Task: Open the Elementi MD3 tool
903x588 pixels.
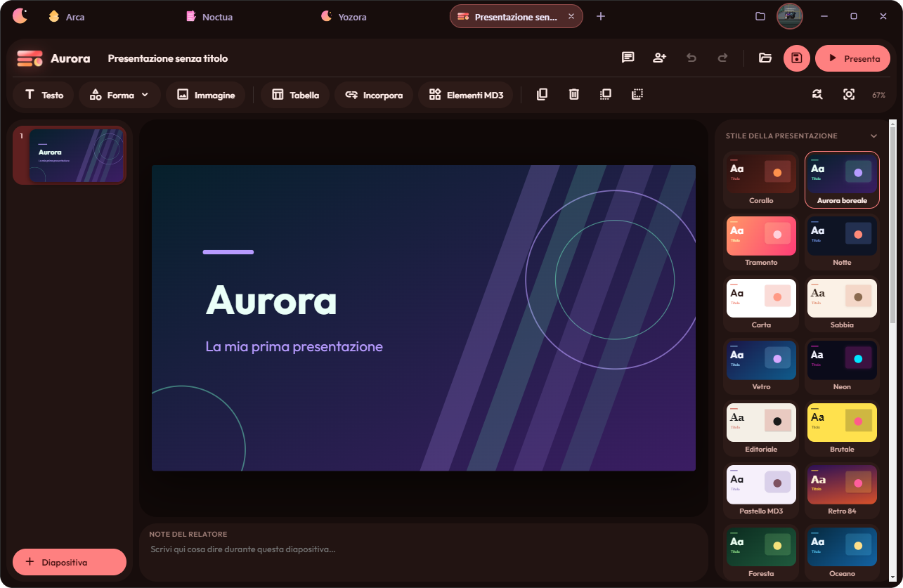Action: click(466, 95)
